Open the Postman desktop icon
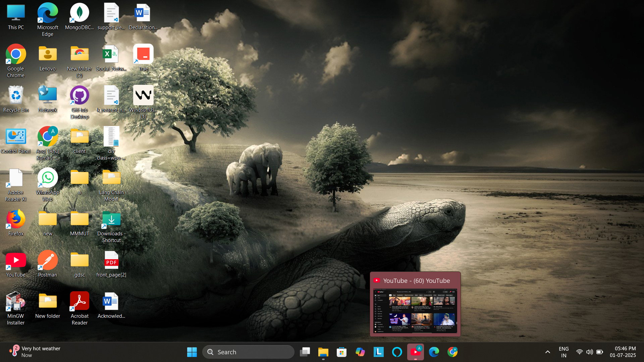Screen dimensions: 644x362 pyautogui.click(x=47, y=260)
